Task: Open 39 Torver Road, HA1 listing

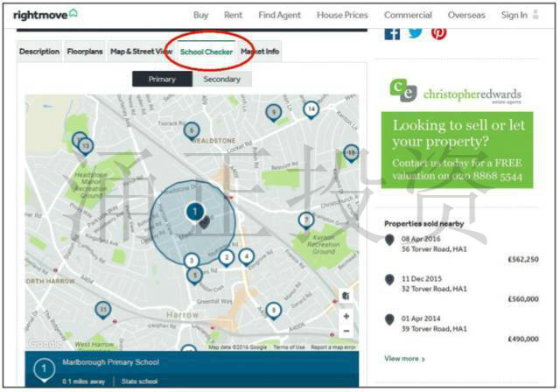Action: pos(434,328)
